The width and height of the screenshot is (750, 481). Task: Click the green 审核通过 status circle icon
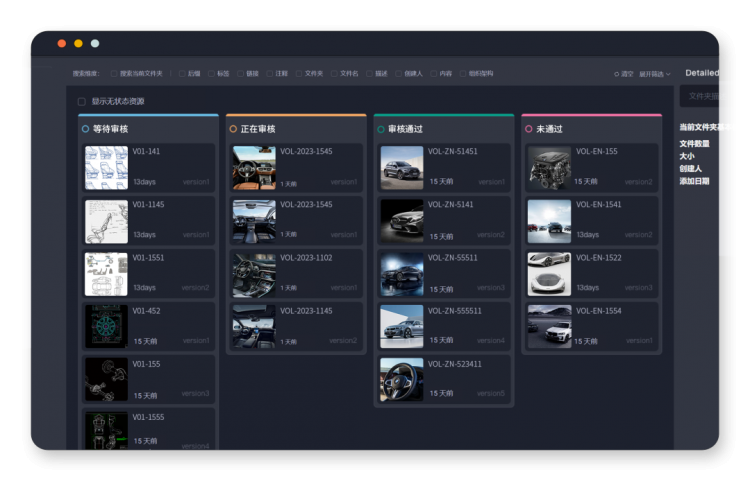pos(381,130)
